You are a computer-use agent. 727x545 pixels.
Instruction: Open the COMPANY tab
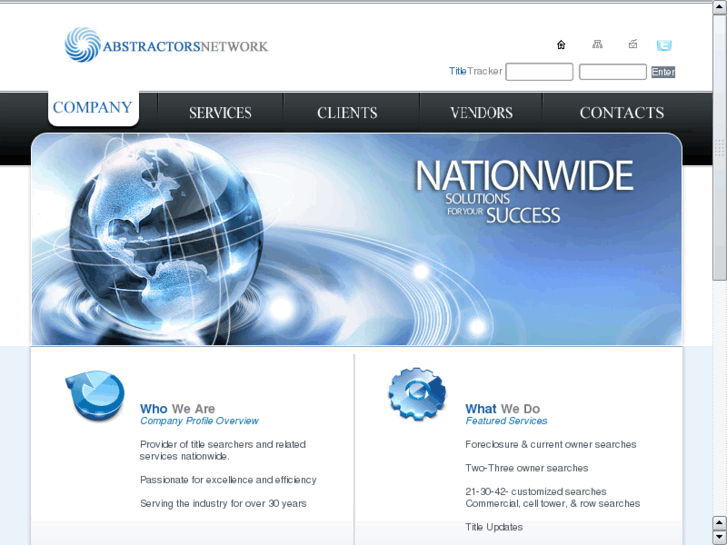(x=93, y=107)
